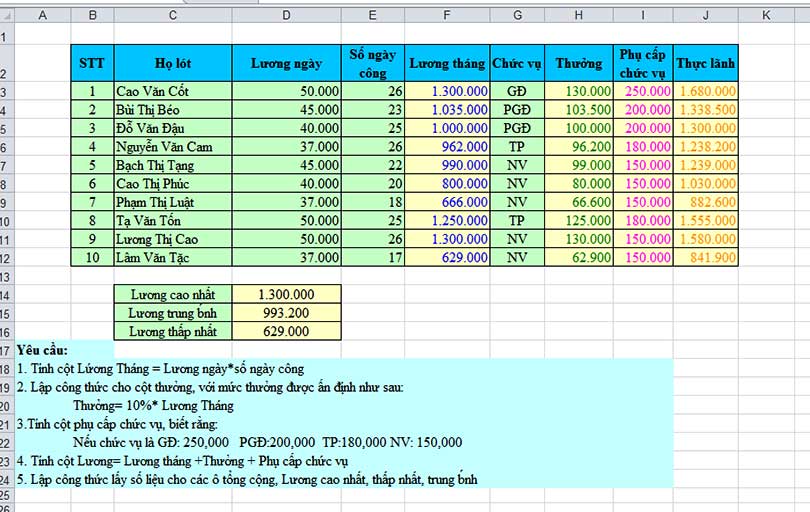Click Lương tháng value 962.000
The image size is (810, 512).
(x=447, y=147)
